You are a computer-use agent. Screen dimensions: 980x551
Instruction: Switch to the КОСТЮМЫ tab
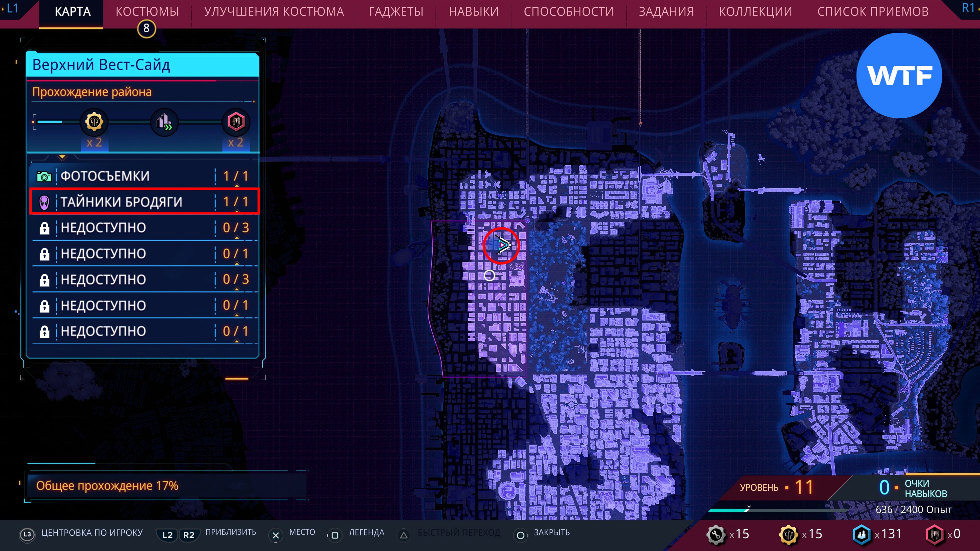click(147, 12)
